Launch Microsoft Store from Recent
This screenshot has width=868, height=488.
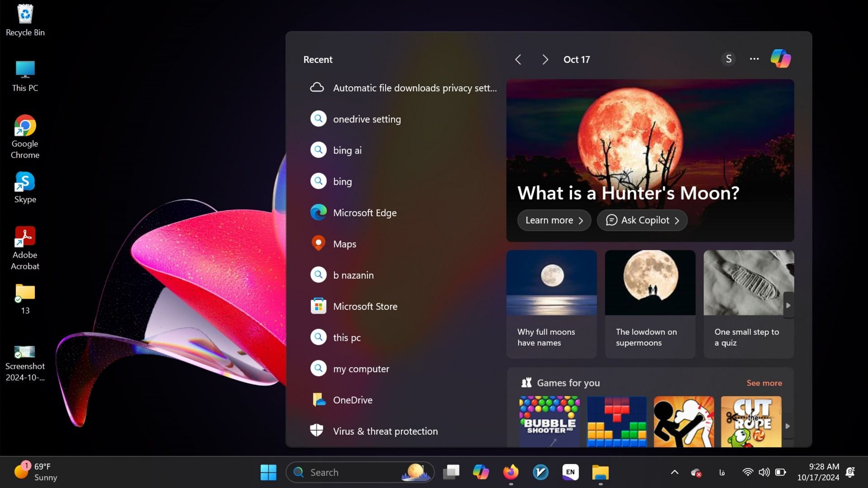click(365, 306)
